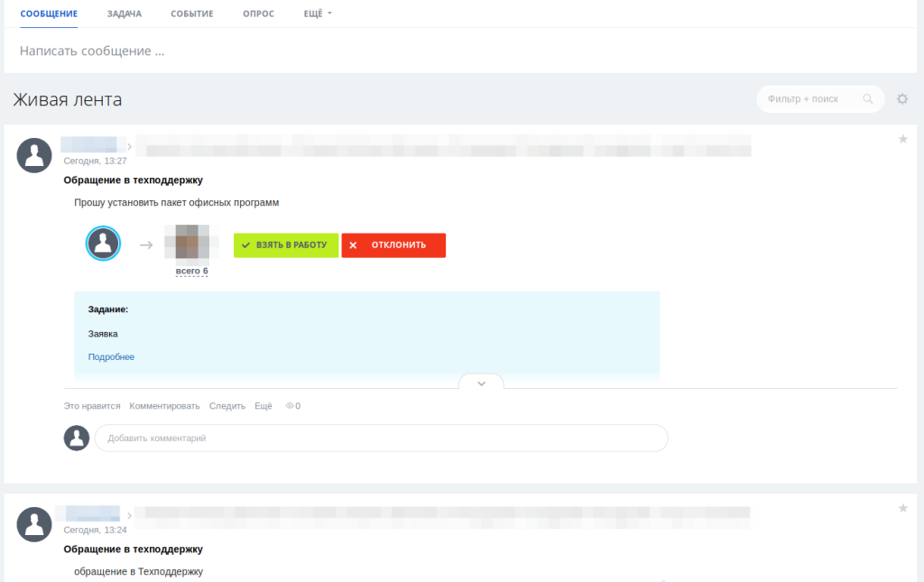Star the second post as favorite
The image size is (924, 582).
click(x=902, y=508)
